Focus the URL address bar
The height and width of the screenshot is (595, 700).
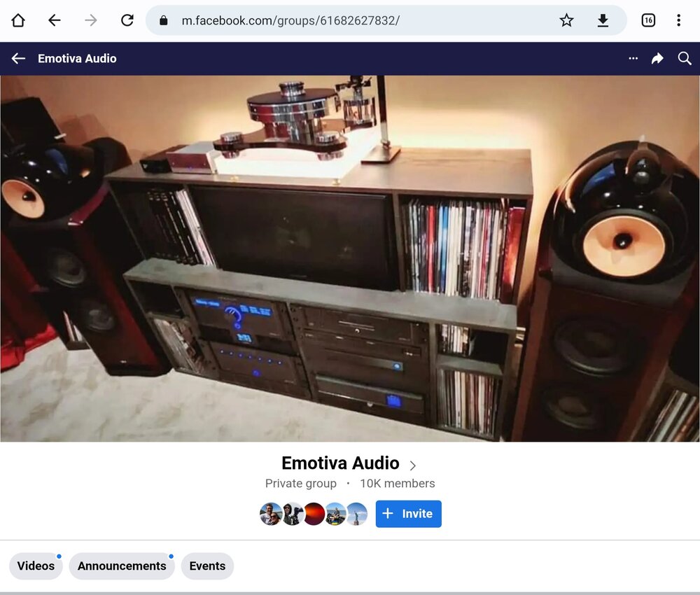[350, 20]
